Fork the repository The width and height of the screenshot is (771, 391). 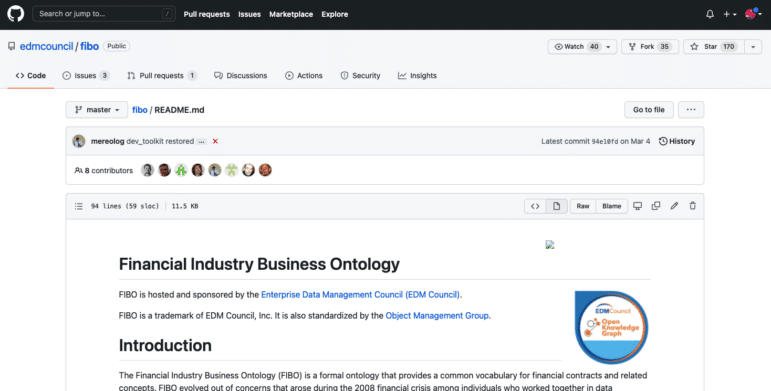[650, 47]
